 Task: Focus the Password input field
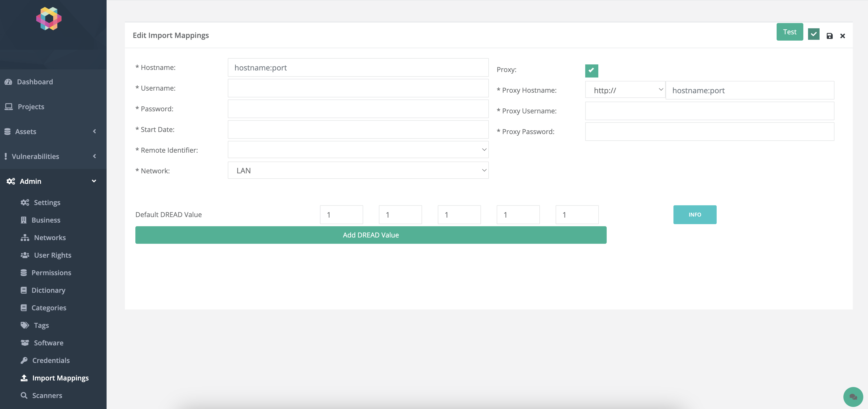pos(358,108)
